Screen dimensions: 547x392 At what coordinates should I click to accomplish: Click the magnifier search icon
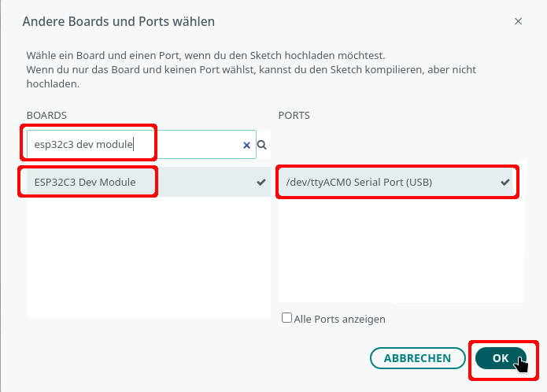tap(262, 145)
